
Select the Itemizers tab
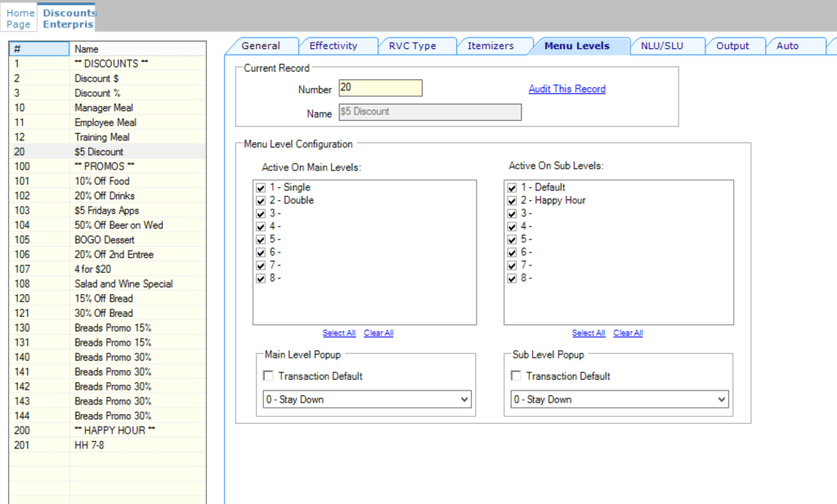pyautogui.click(x=490, y=46)
